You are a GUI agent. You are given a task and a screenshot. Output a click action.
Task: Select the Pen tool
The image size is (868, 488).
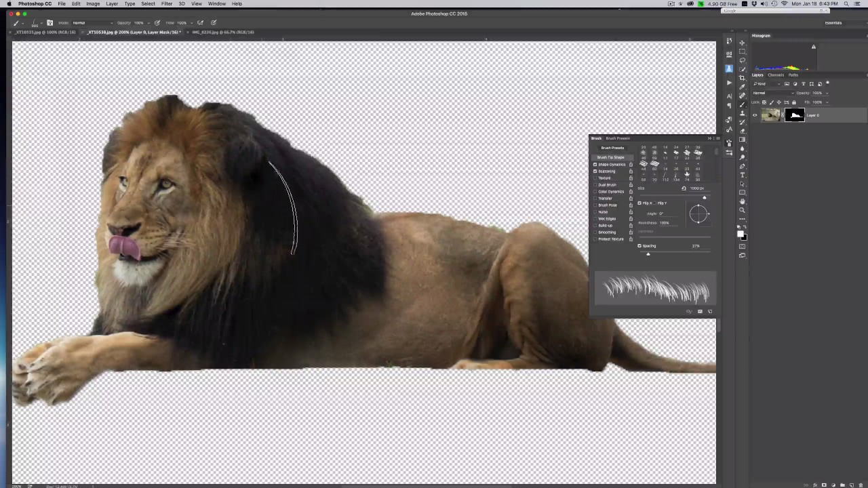tap(742, 165)
